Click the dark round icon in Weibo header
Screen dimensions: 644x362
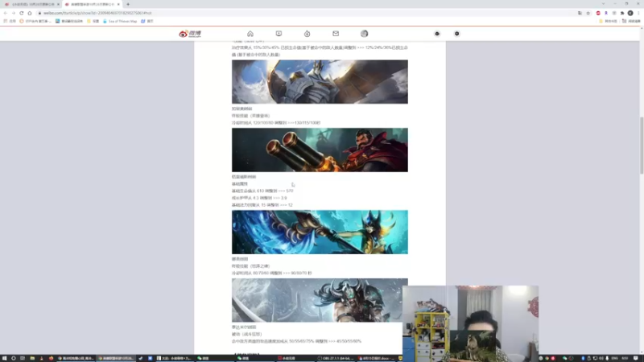tap(437, 34)
